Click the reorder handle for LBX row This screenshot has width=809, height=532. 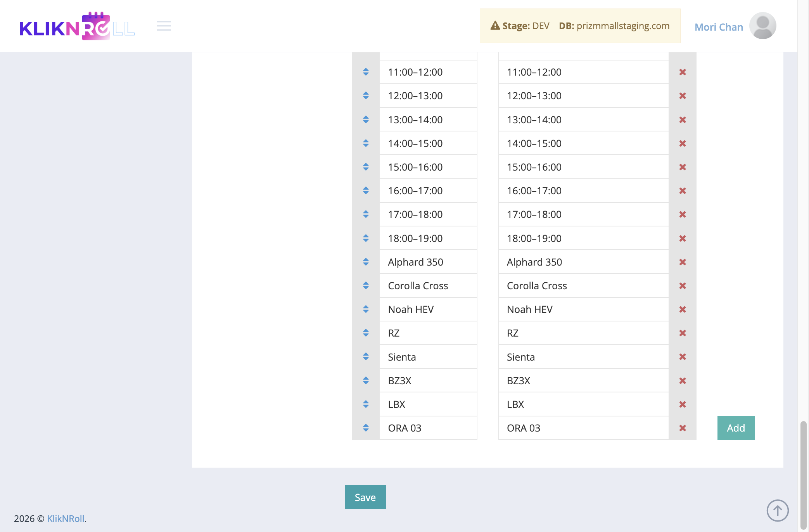click(366, 404)
